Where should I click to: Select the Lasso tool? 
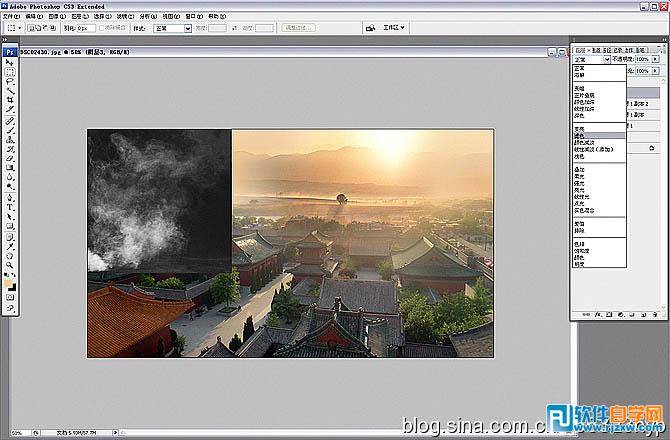click(x=10, y=81)
